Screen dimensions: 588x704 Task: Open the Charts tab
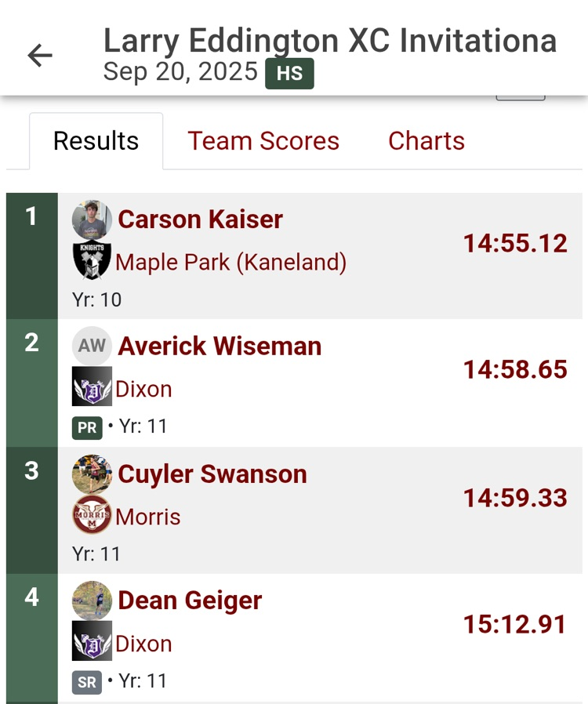coord(426,141)
